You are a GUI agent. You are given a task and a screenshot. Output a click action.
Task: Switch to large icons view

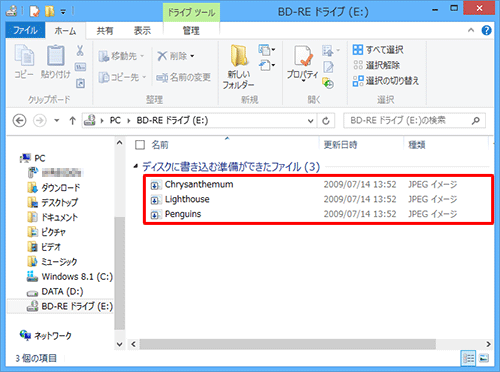[484, 358]
